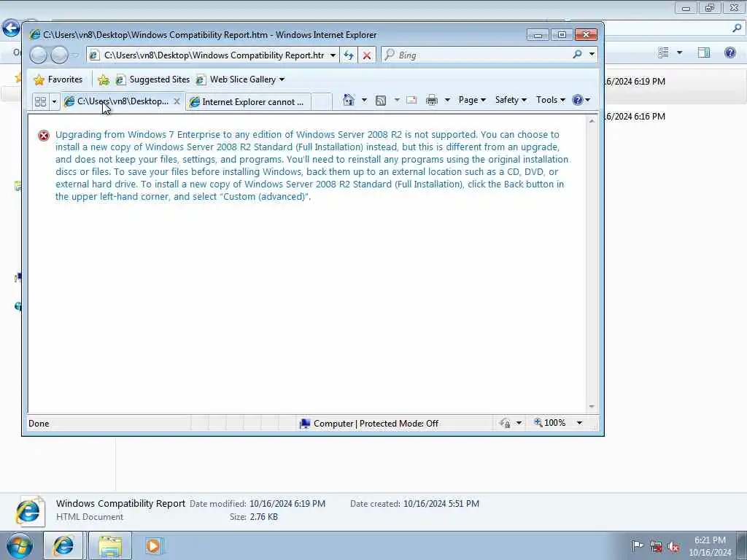Open the Tools menu
Image resolution: width=747 pixels, height=560 pixels.
coord(550,100)
